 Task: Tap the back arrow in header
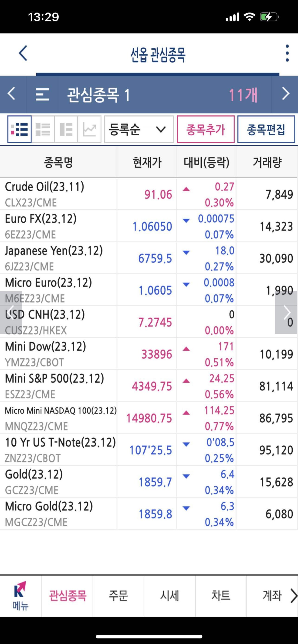click(23, 53)
